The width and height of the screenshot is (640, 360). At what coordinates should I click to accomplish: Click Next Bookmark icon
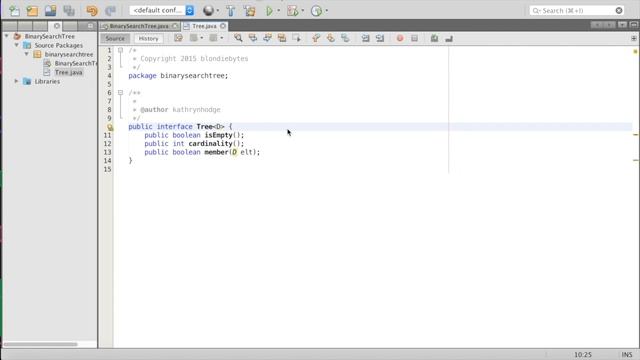331,38
